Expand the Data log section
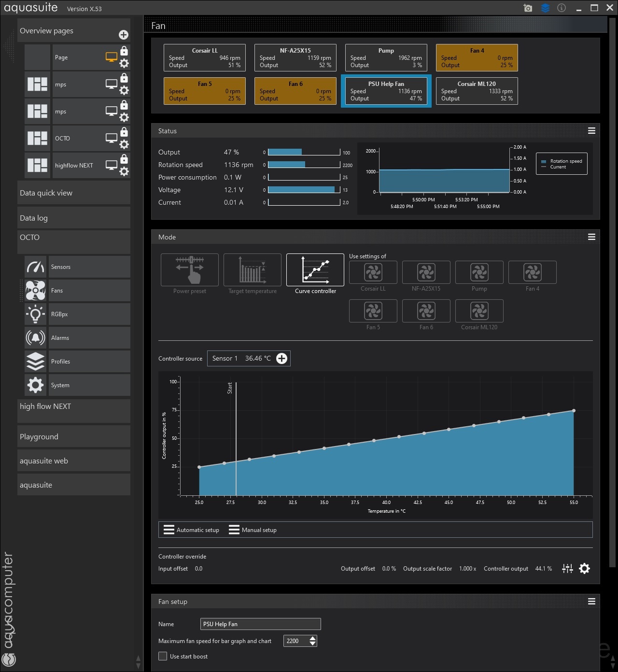 (74, 218)
